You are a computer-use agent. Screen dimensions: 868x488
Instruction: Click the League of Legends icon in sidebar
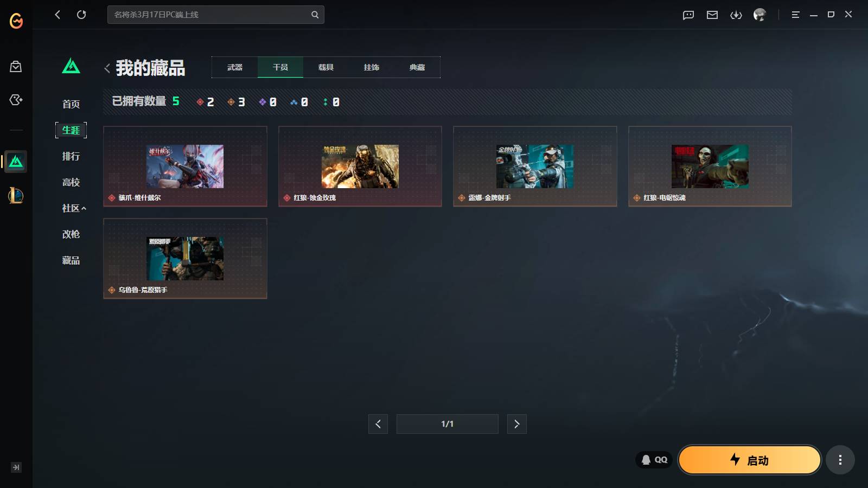click(16, 195)
